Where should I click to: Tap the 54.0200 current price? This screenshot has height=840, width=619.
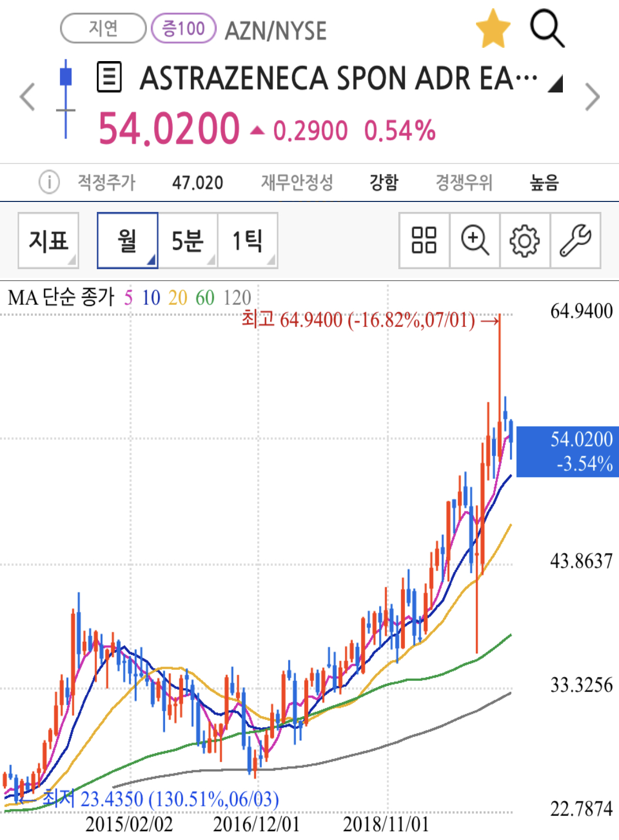[169, 129]
